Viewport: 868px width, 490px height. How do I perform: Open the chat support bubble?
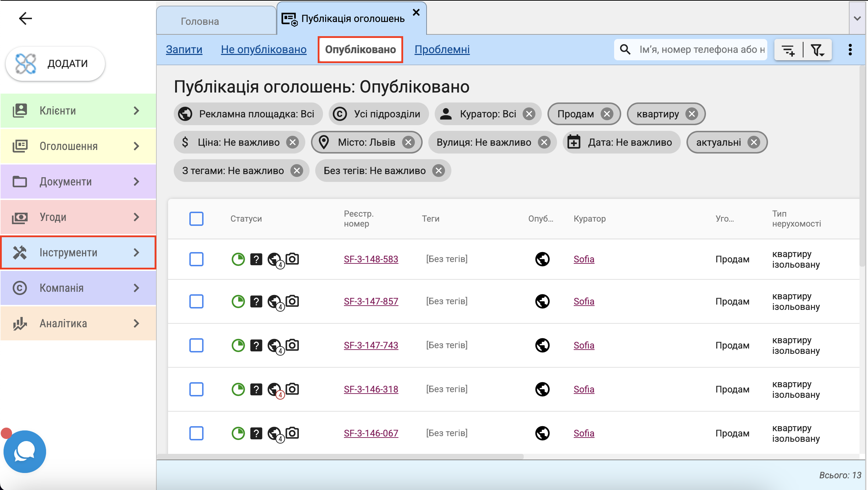[x=24, y=451]
